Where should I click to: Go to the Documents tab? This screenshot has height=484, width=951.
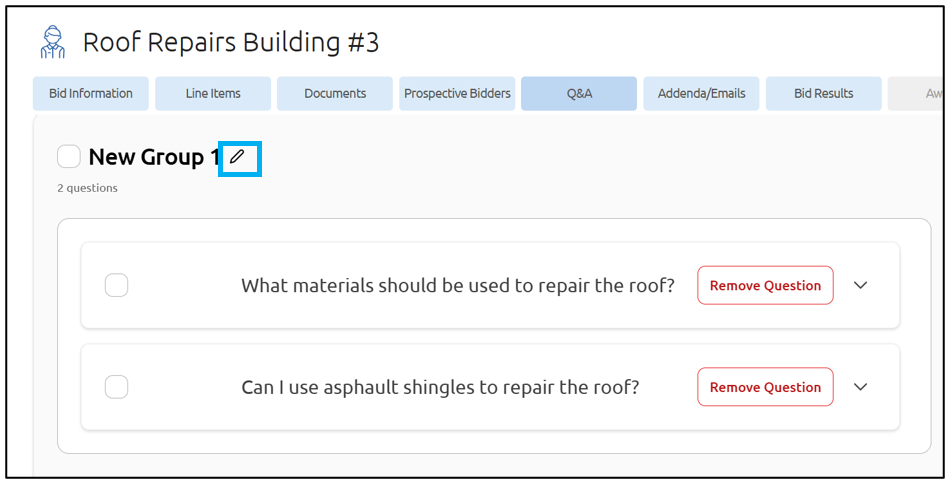click(335, 94)
